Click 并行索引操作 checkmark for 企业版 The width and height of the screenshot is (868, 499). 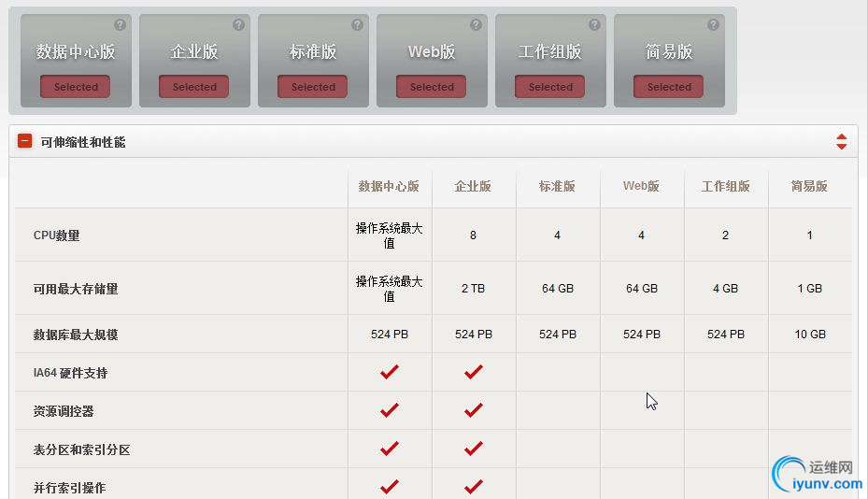coord(474,486)
